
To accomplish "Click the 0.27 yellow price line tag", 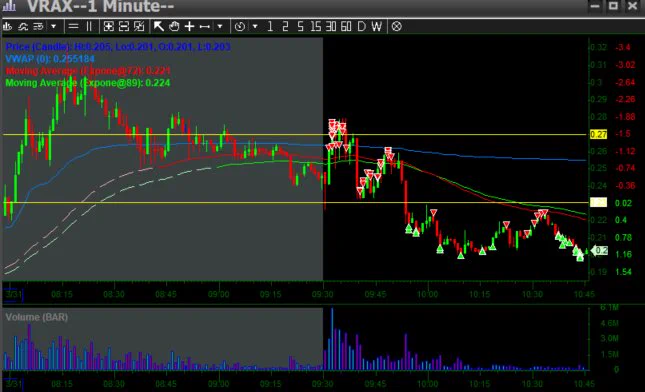I will tap(599, 135).
